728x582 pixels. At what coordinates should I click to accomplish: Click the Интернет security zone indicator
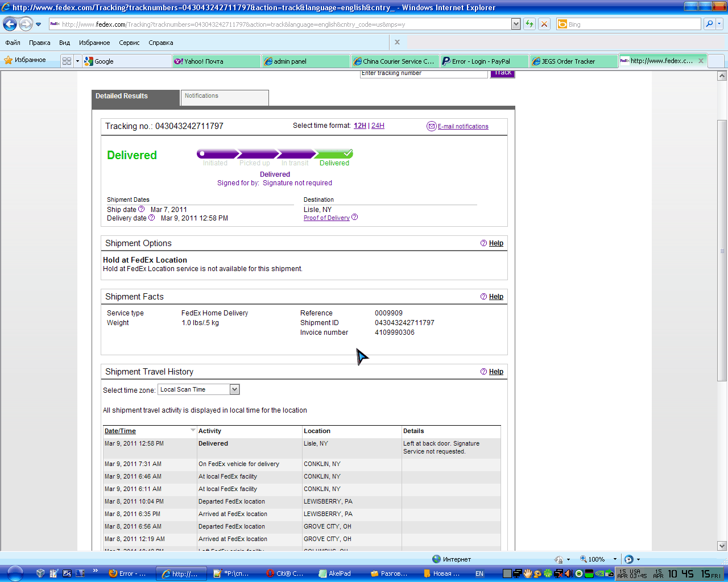click(452, 559)
